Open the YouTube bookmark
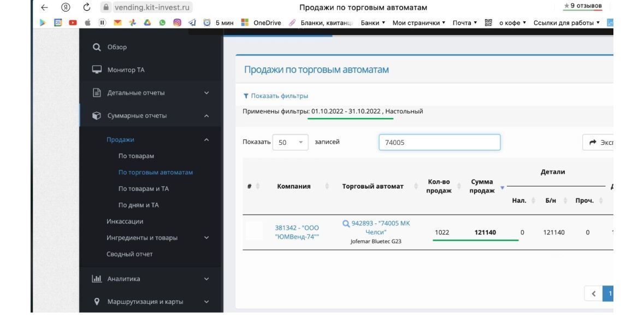The width and height of the screenshot is (644, 328). tap(73, 22)
